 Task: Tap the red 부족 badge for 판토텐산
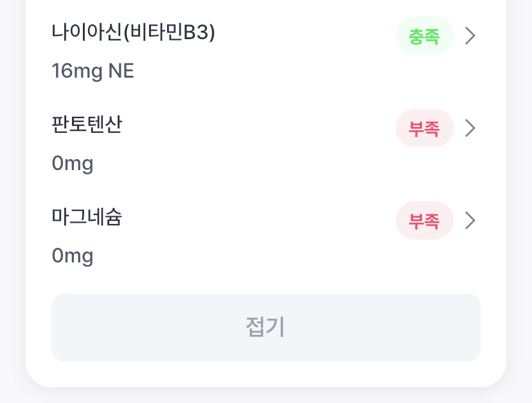click(424, 128)
